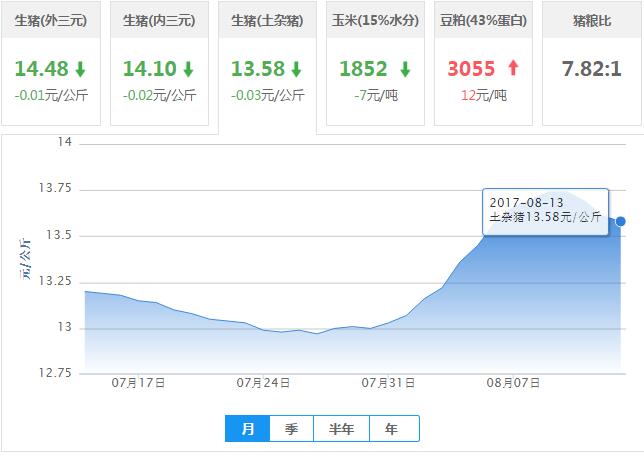Select the 月 monthly range button
The image size is (644, 455).
coord(247,429)
